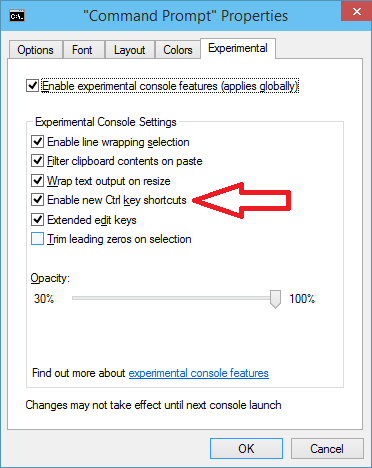Click the Cancel button
Screen dimensions: 372x468
(327, 449)
